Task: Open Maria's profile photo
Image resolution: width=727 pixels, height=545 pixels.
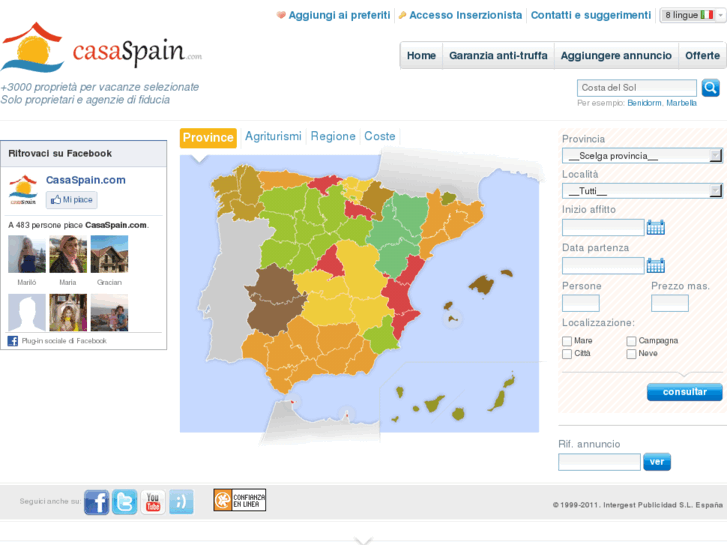Action: [x=68, y=254]
